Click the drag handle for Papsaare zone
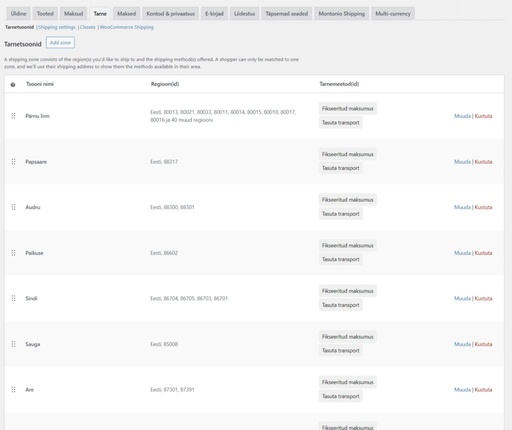 pos(13,162)
